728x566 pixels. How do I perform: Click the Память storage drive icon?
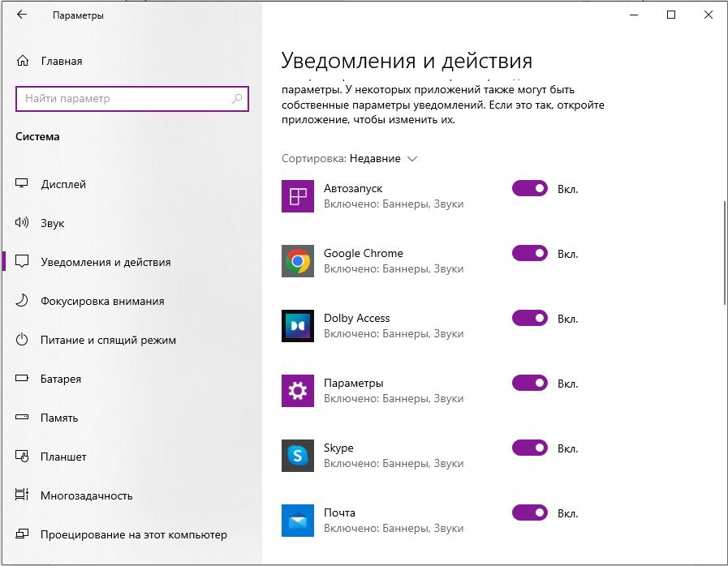[x=22, y=417]
